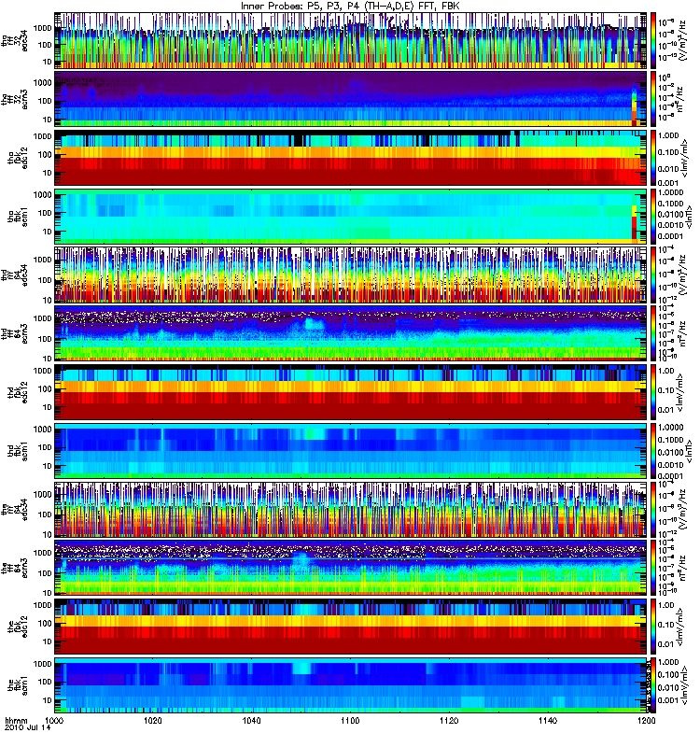Click the burst near 1050 in the fff scm3 panel
This screenshot has width=700, height=747.
[x=301, y=561]
